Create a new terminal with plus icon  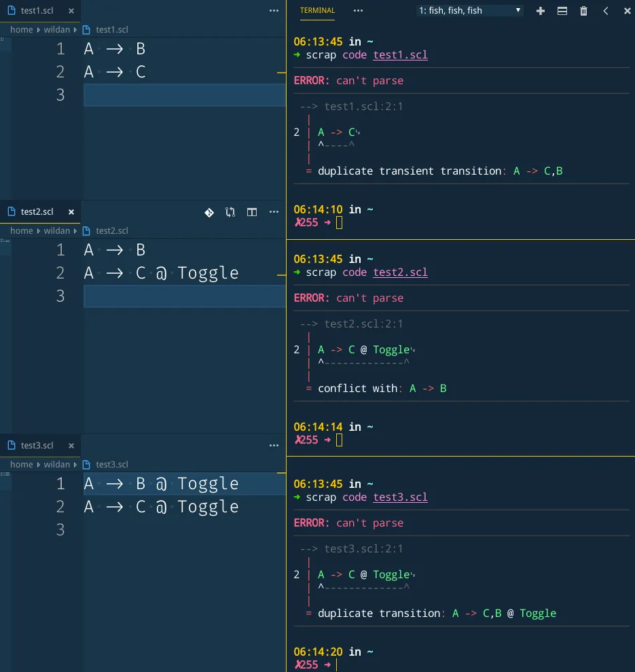pyautogui.click(x=541, y=11)
